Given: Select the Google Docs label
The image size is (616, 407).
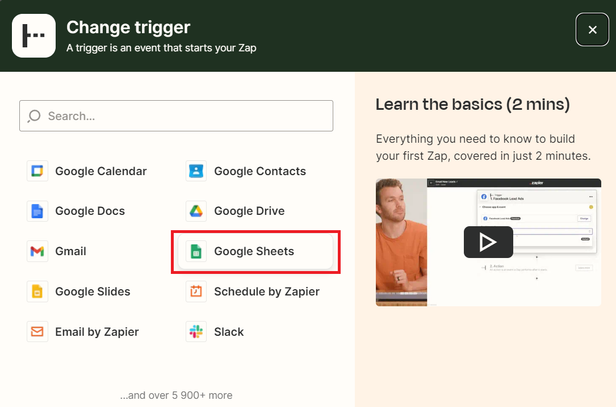Looking at the screenshot, I should (90, 211).
